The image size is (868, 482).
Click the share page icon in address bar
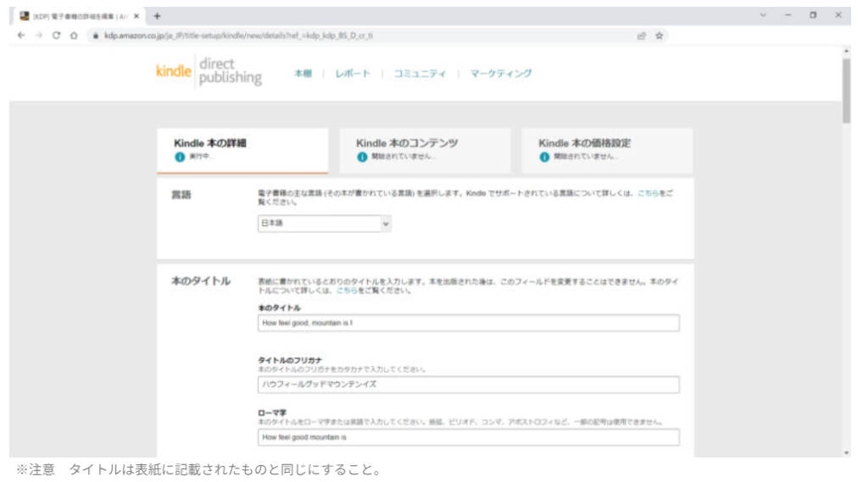pyautogui.click(x=642, y=36)
